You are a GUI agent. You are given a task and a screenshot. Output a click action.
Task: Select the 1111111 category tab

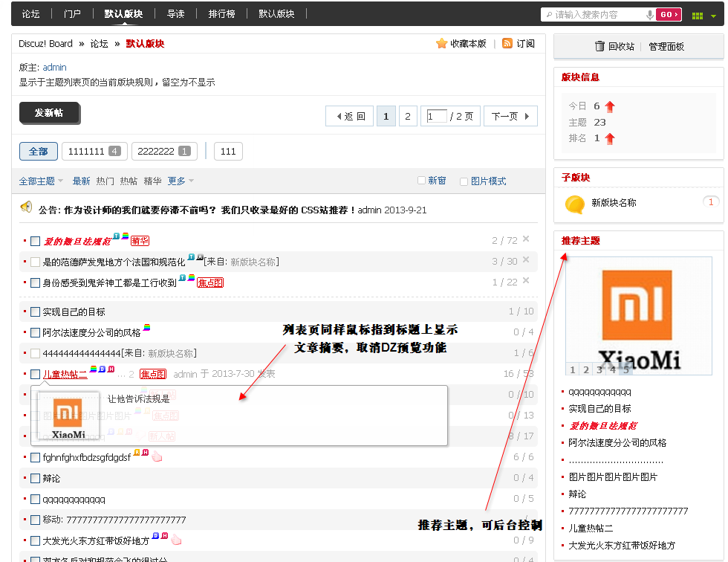click(94, 152)
